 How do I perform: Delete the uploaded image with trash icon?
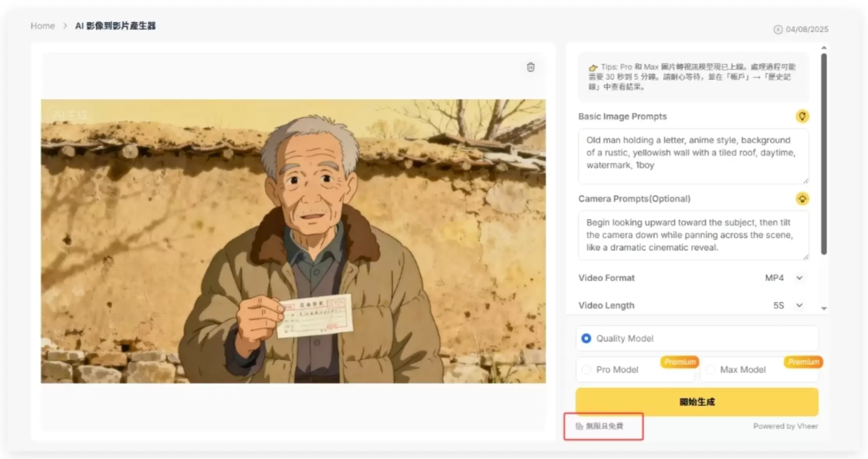531,67
